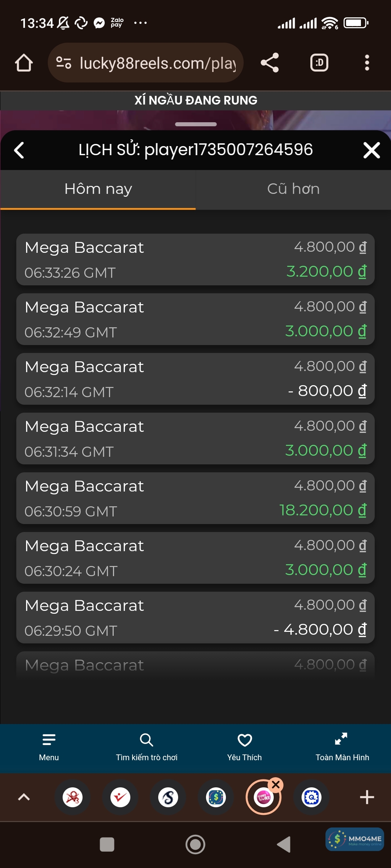Open the Menu button in bottom bar

pyautogui.click(x=49, y=746)
